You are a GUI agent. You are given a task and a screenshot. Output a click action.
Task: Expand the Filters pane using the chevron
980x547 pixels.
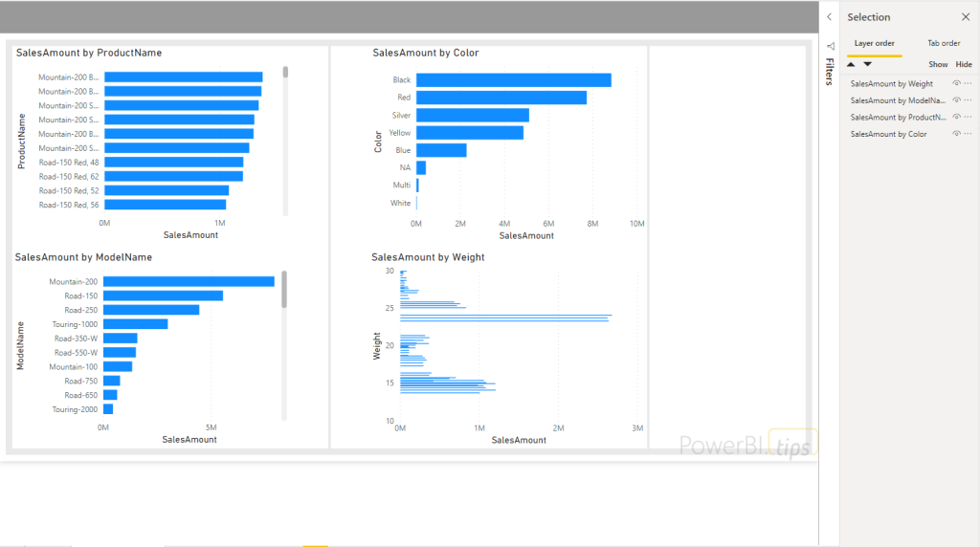tap(829, 17)
